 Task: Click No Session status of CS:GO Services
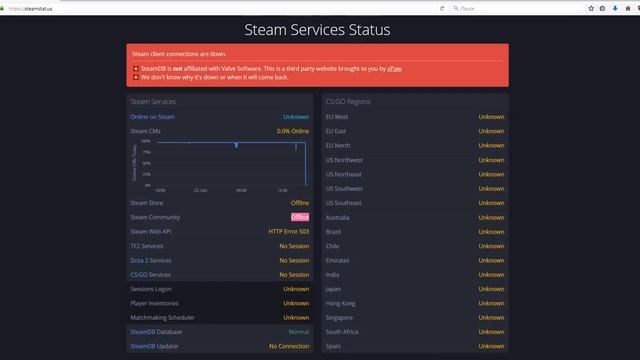click(x=294, y=275)
